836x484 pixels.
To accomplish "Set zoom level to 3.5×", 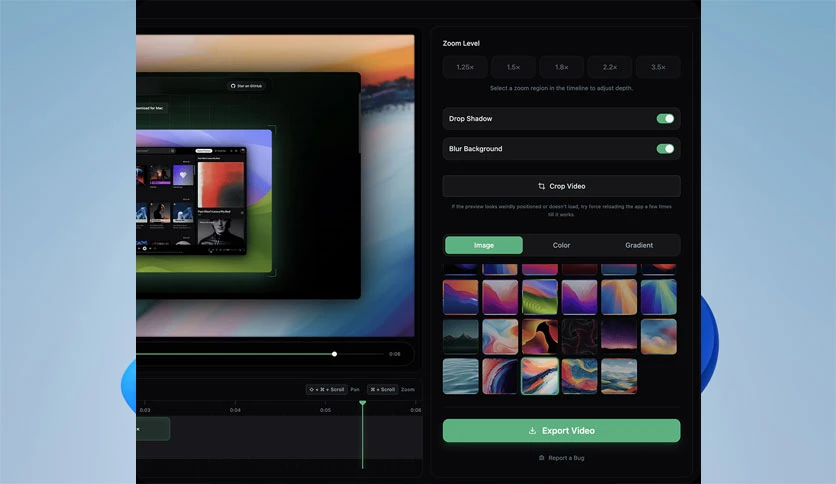I will click(x=658, y=67).
